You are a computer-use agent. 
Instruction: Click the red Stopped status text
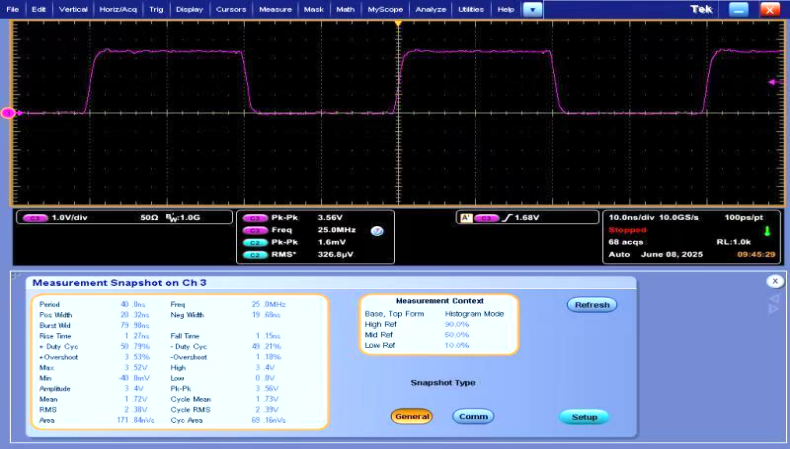click(627, 230)
